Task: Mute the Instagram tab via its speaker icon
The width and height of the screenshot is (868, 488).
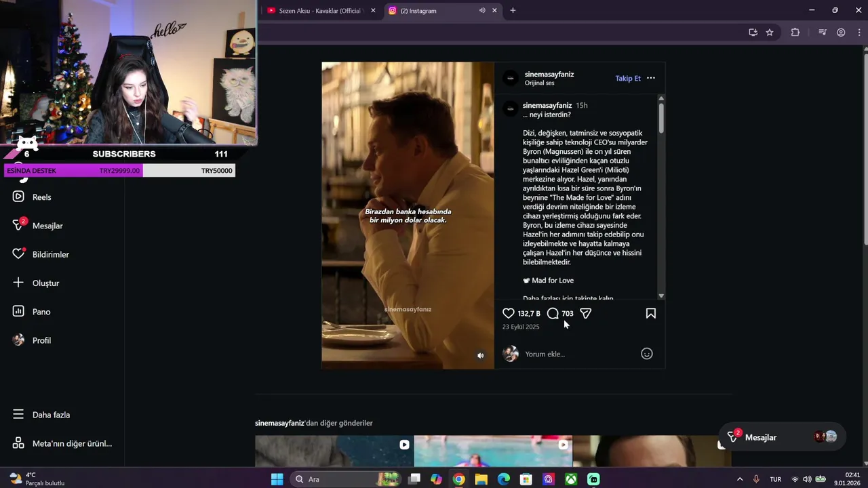Action: (x=482, y=10)
